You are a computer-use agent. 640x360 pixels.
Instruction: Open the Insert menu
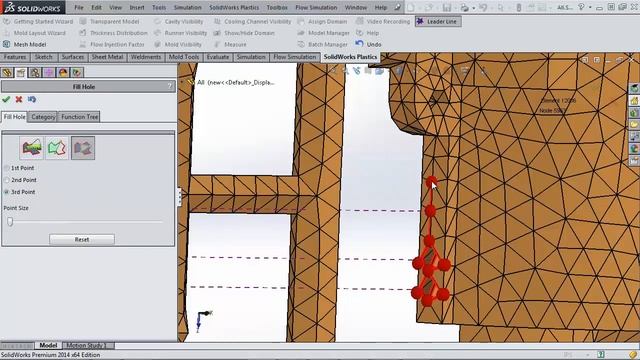[137, 7]
